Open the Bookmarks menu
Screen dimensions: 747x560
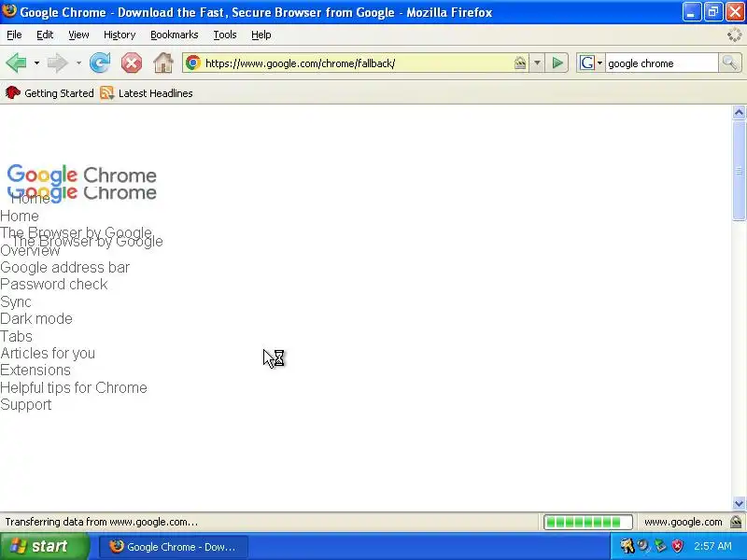pos(175,35)
